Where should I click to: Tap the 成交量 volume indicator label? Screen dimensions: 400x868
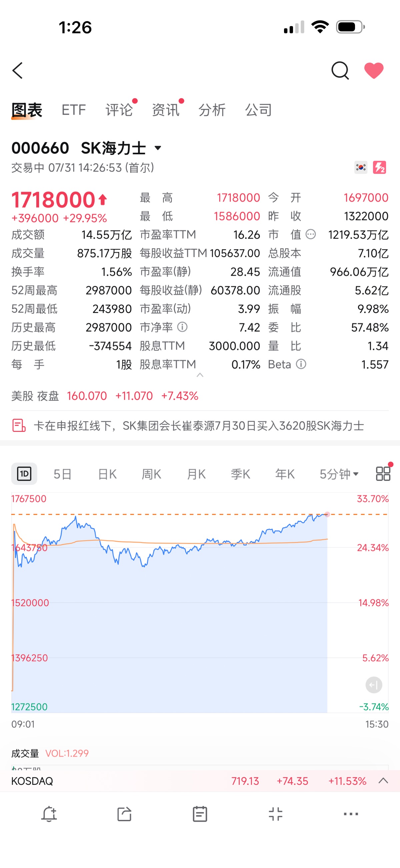point(25,754)
